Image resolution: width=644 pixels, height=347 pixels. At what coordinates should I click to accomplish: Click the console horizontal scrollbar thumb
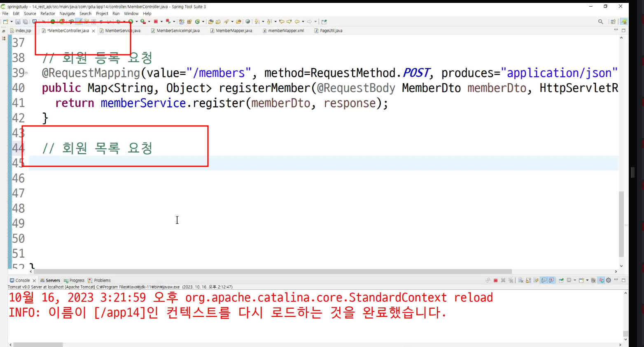click(x=38, y=345)
